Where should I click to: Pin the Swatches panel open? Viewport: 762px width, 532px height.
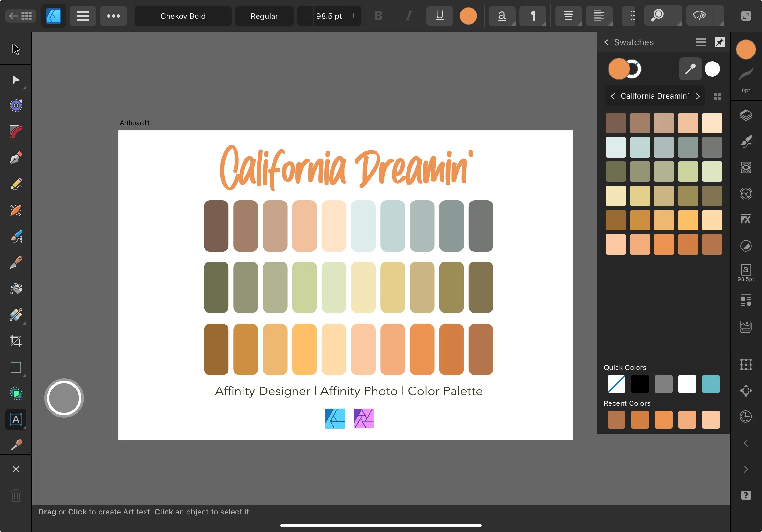pyautogui.click(x=720, y=42)
